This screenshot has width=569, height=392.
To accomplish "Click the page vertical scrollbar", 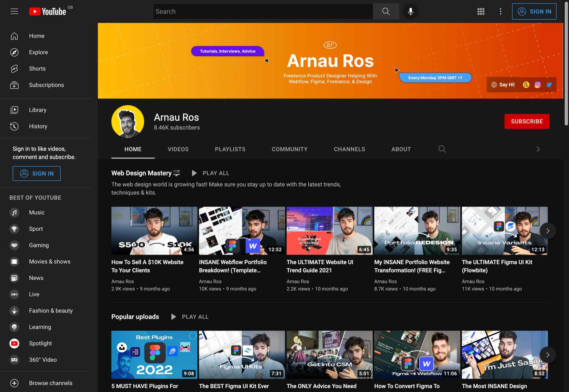I will pos(566,63).
